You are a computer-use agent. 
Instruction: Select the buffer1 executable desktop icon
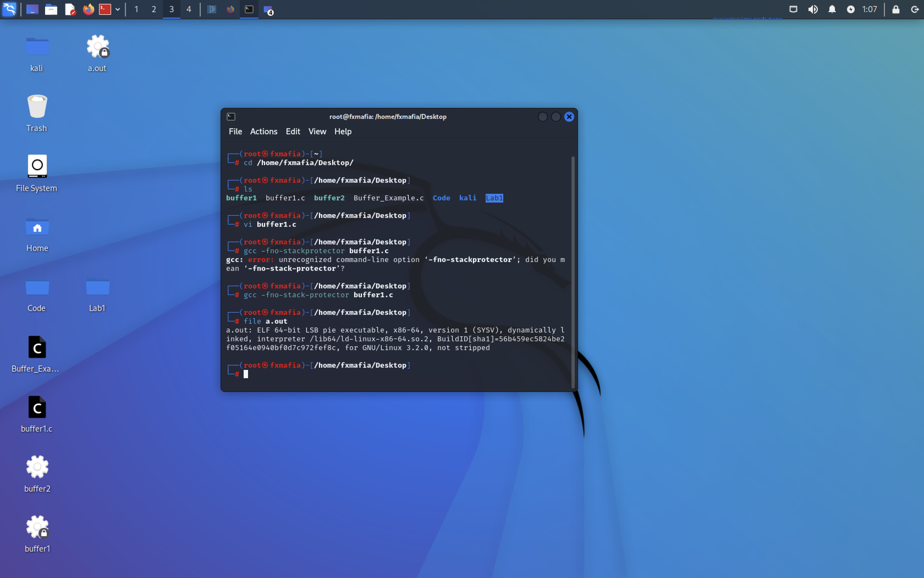pyautogui.click(x=37, y=534)
